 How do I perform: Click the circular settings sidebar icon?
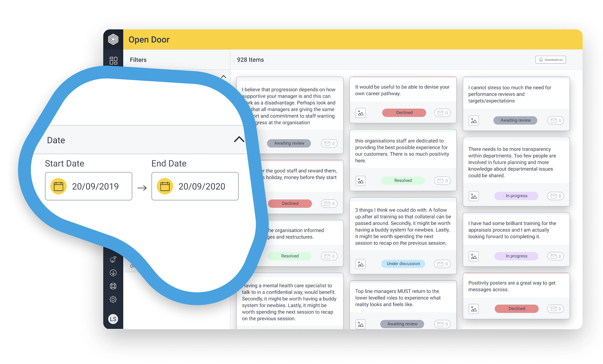[114, 300]
